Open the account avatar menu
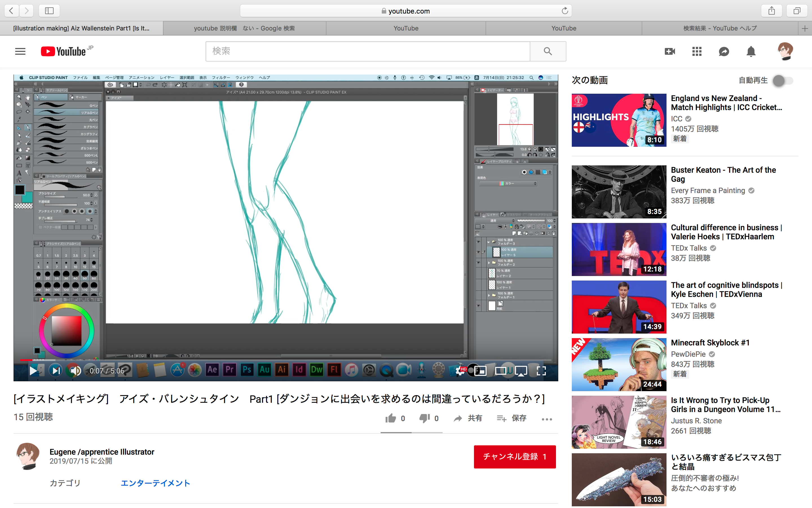This screenshot has width=812, height=508. coord(785,51)
